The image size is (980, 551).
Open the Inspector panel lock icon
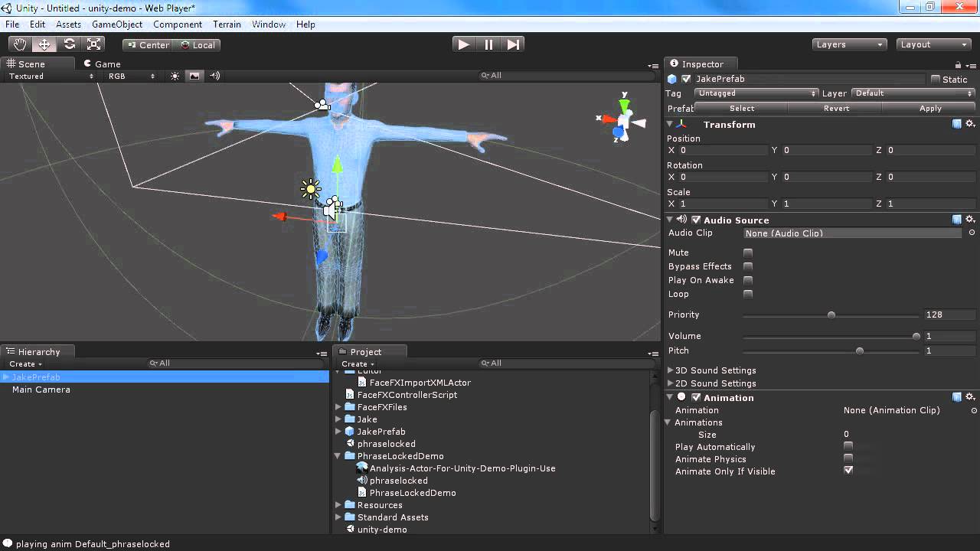[957, 64]
